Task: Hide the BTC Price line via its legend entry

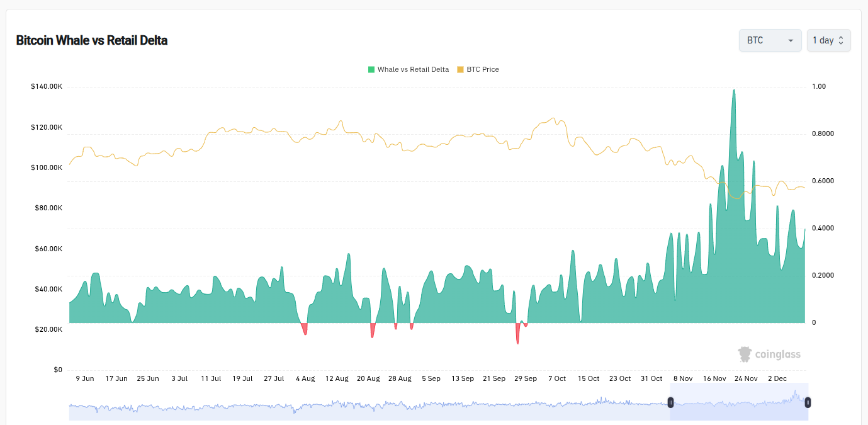Action: (x=476, y=69)
